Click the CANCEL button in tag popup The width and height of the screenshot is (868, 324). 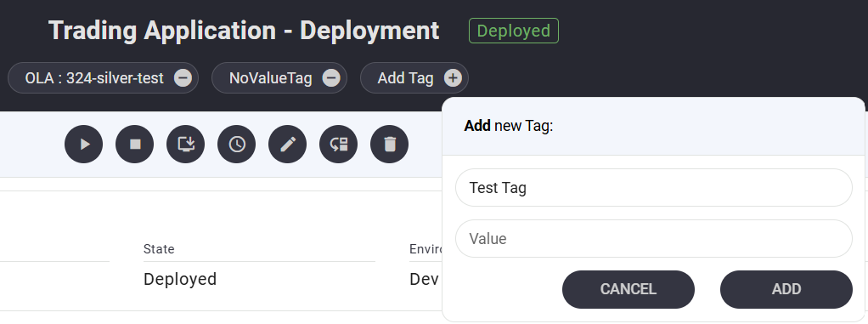[x=628, y=289]
